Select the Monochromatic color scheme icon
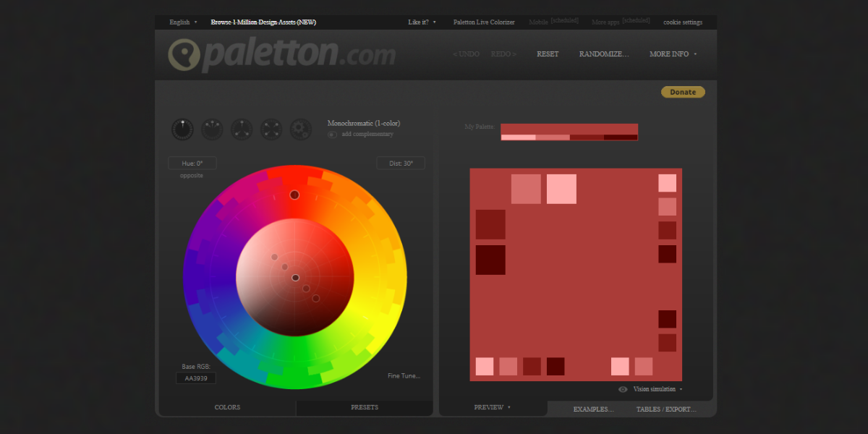The width and height of the screenshot is (868, 434). [x=182, y=129]
